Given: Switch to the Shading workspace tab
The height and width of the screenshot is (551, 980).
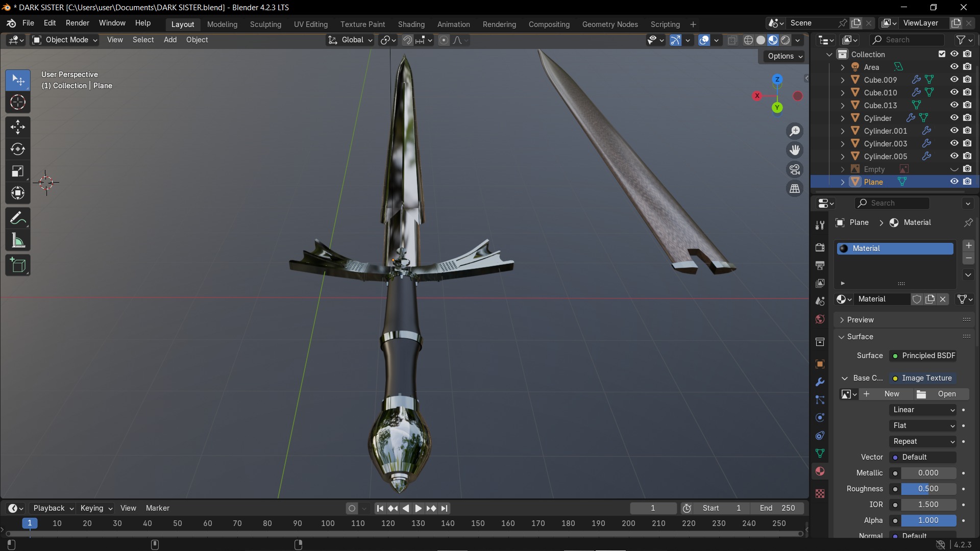Looking at the screenshot, I should click(x=411, y=24).
